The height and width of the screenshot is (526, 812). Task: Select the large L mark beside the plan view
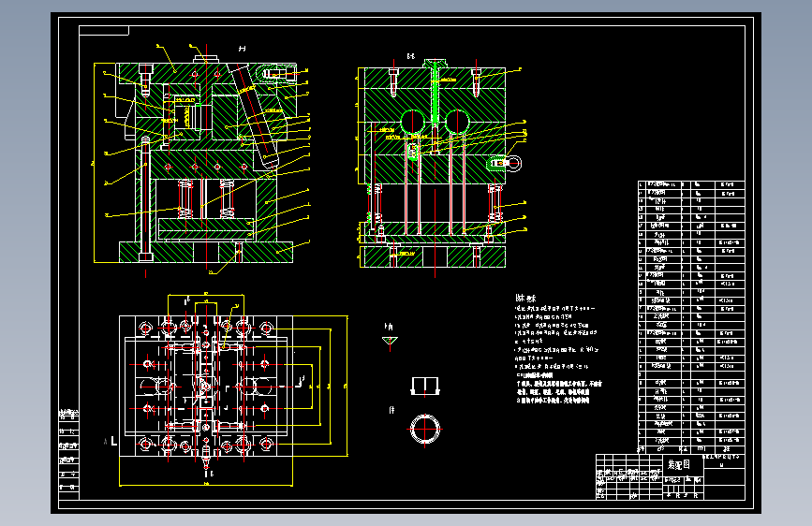(x=113, y=441)
